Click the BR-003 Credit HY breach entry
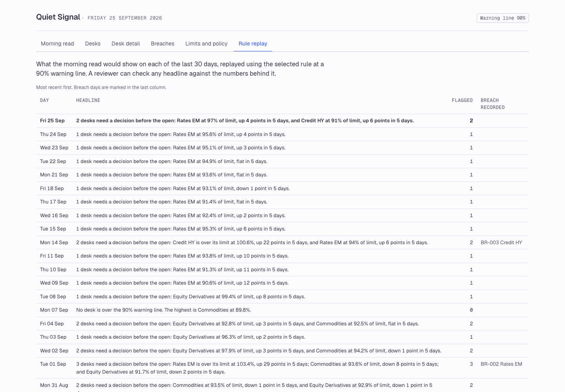Screen dimensions: 565x392 click(501, 243)
